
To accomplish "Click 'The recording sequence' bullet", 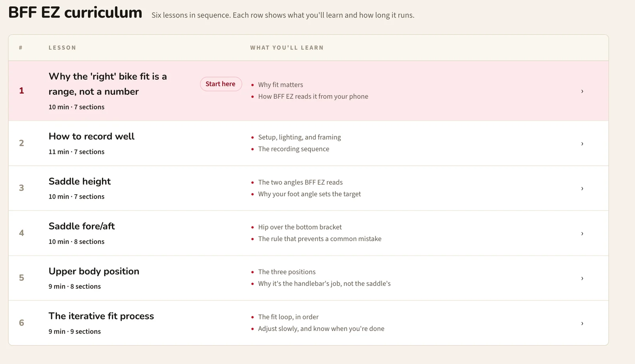I will tap(294, 149).
